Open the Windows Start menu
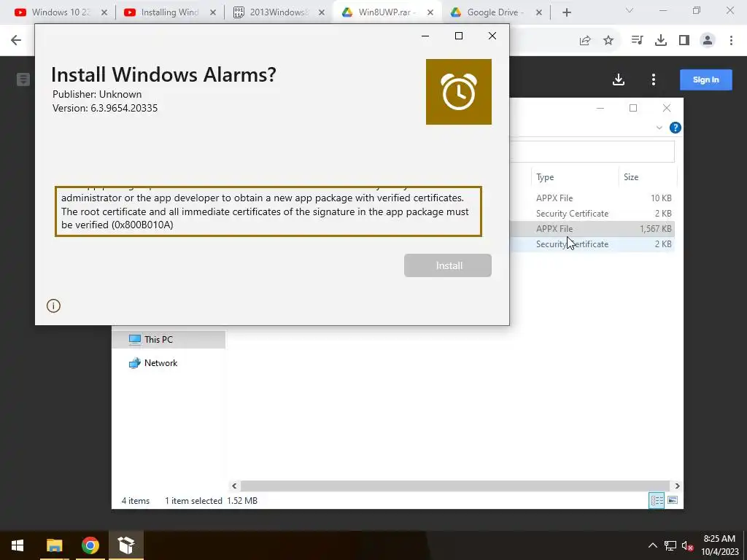The image size is (747, 560). pos(18,545)
